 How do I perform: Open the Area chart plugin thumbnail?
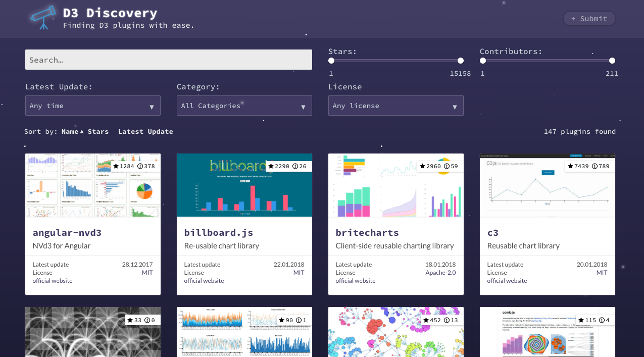point(244,332)
